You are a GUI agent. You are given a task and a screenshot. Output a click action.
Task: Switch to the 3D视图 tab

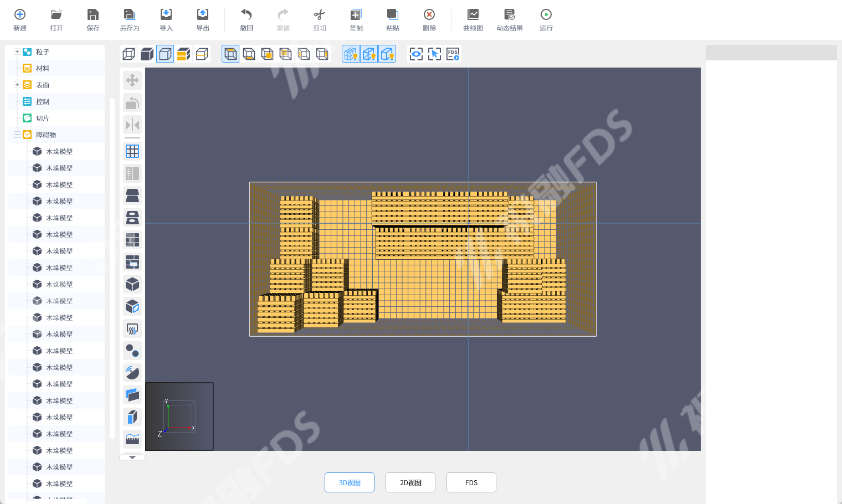point(350,482)
